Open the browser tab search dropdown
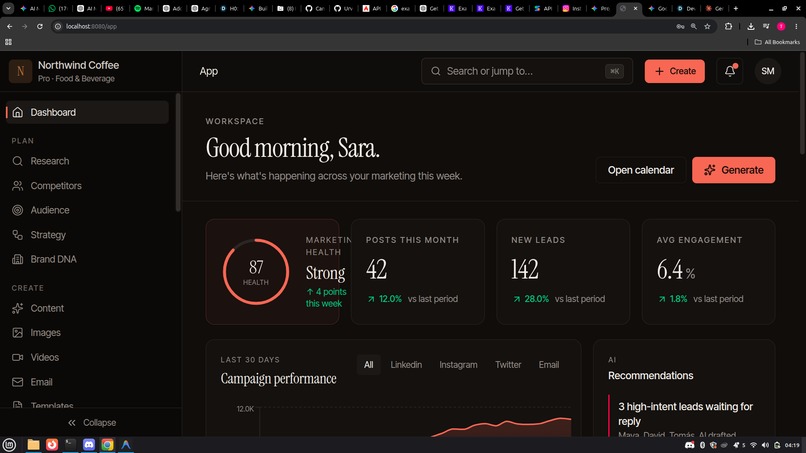The width and height of the screenshot is (806, 453). coord(8,8)
